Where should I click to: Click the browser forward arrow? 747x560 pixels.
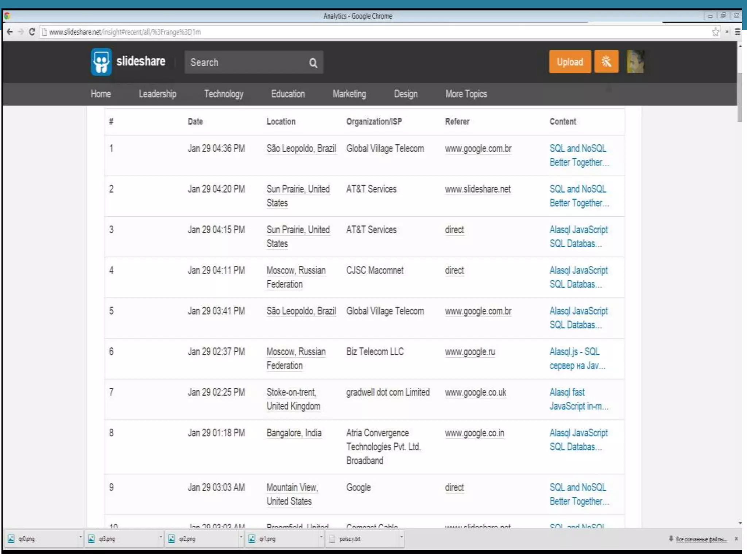point(21,32)
